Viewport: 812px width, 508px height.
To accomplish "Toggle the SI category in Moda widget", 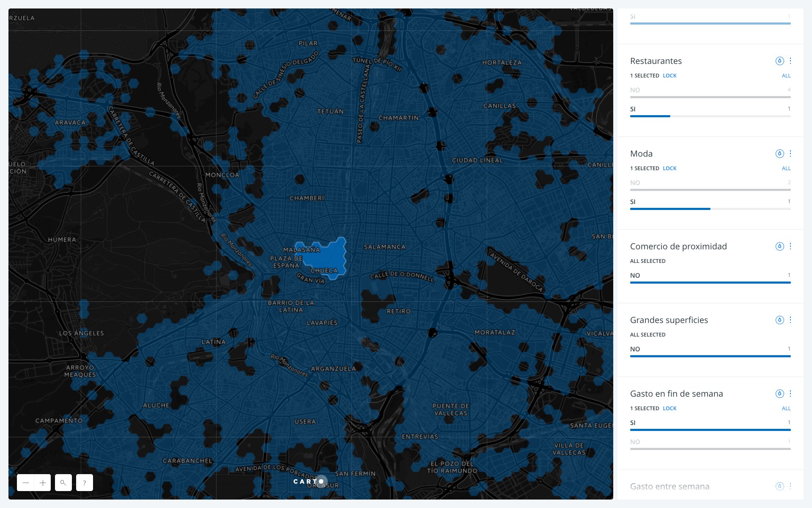I will (x=710, y=204).
